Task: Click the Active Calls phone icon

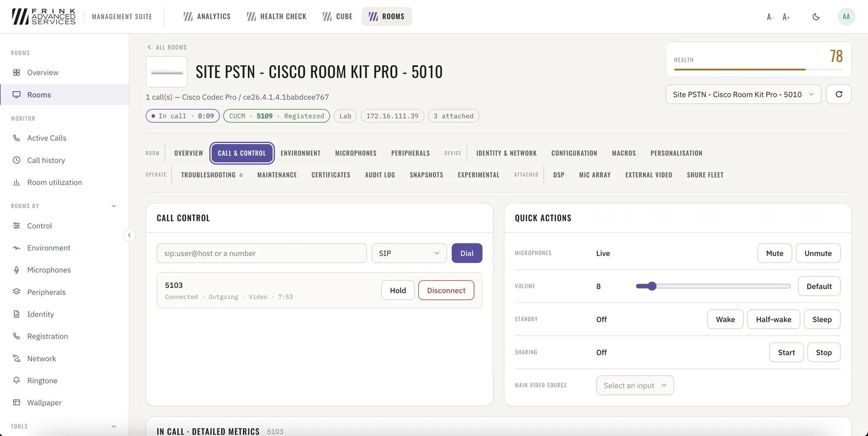Action: [x=16, y=138]
